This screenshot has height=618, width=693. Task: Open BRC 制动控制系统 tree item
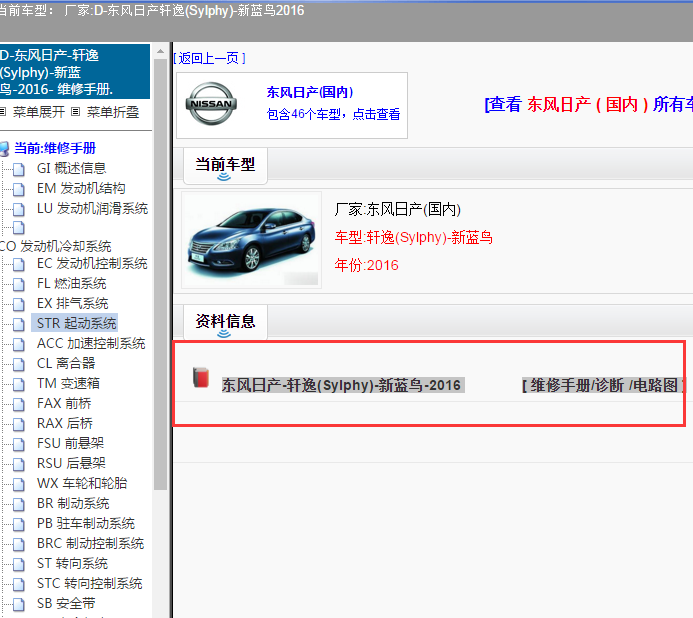click(x=91, y=543)
